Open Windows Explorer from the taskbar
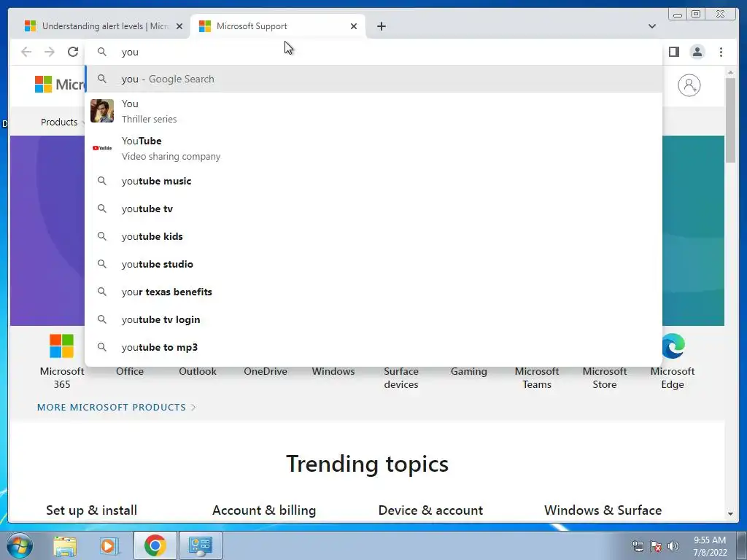Viewport: 747px width, 560px height. tap(65, 545)
